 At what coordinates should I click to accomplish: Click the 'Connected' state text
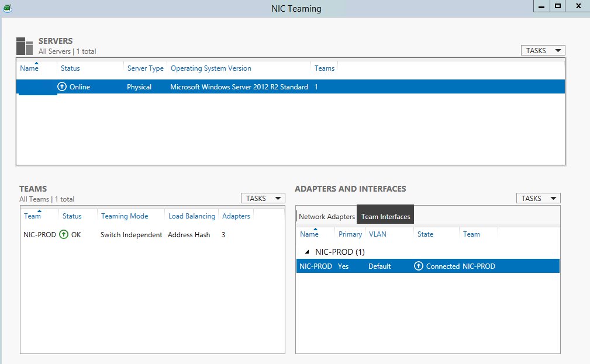pos(443,266)
